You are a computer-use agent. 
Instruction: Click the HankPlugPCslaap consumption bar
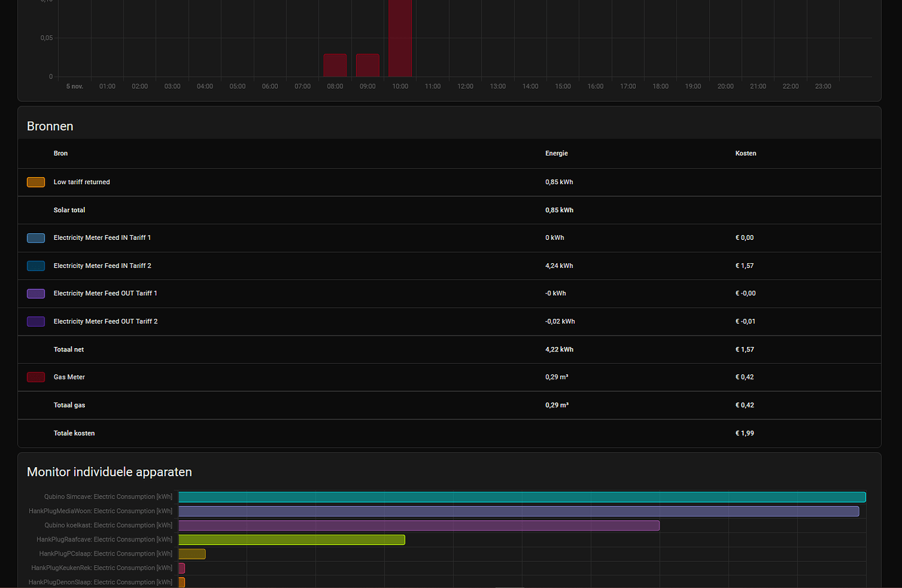[192, 554]
